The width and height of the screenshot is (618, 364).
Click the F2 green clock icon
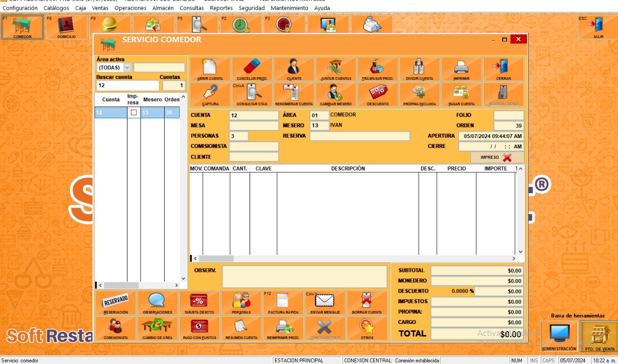240,25
